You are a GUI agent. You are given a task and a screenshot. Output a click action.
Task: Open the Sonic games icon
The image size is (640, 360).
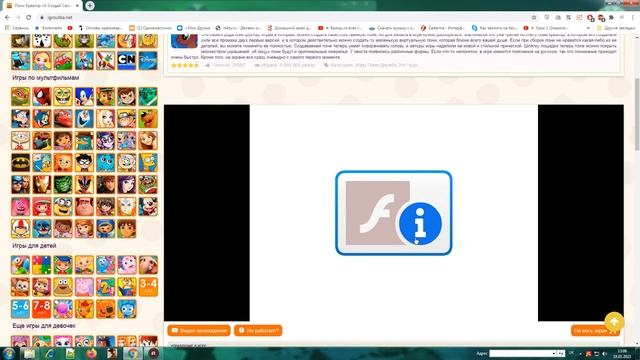84,97
